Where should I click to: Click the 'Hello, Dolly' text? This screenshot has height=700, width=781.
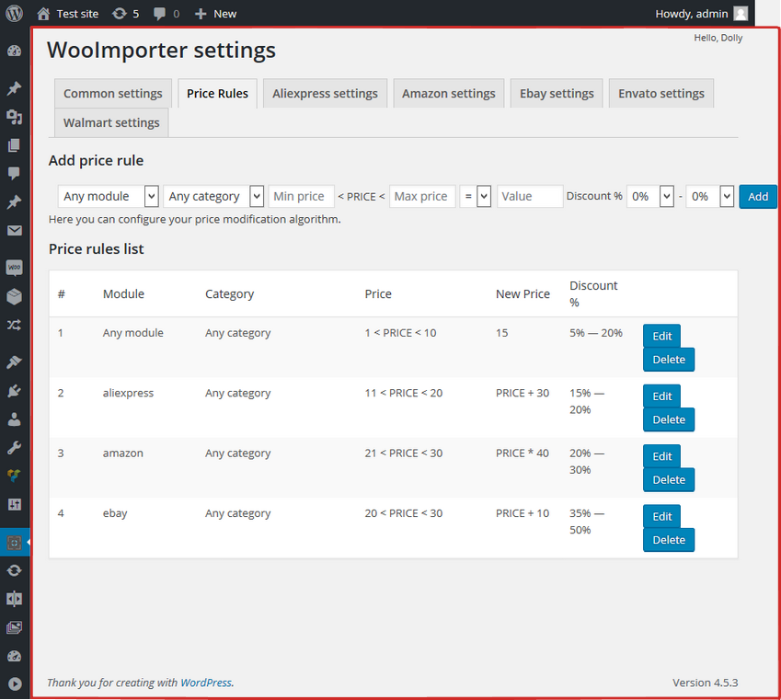pos(718,38)
